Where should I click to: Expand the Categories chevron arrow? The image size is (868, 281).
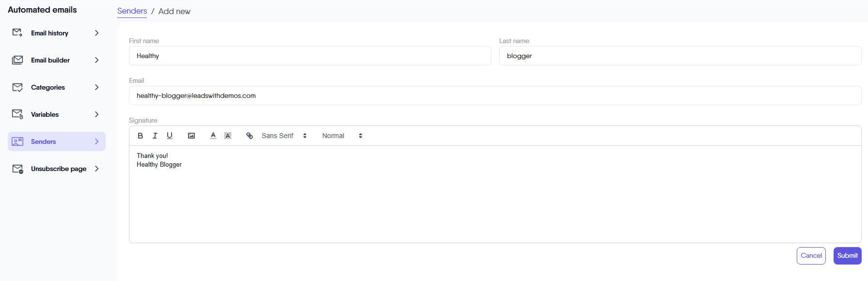tap(97, 87)
